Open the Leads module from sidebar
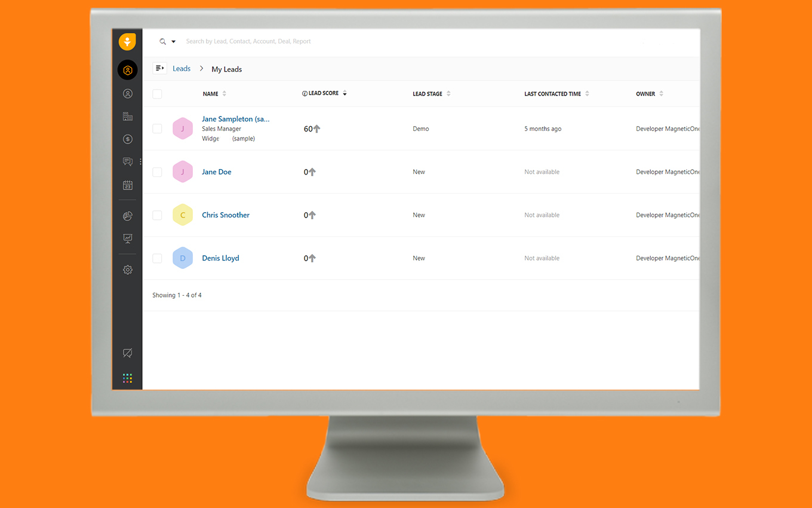Screen dimensions: 812x508 coord(127,70)
